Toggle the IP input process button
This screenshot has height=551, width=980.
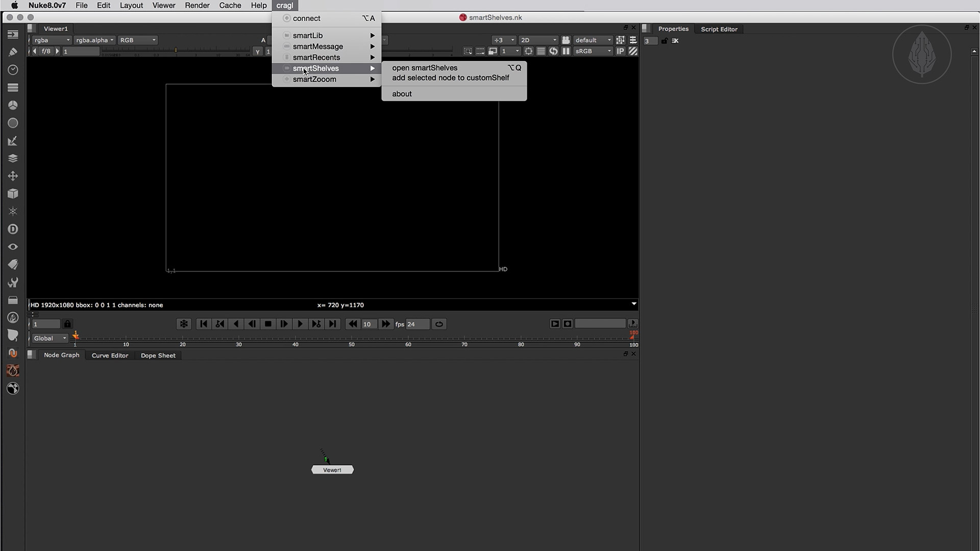point(620,51)
